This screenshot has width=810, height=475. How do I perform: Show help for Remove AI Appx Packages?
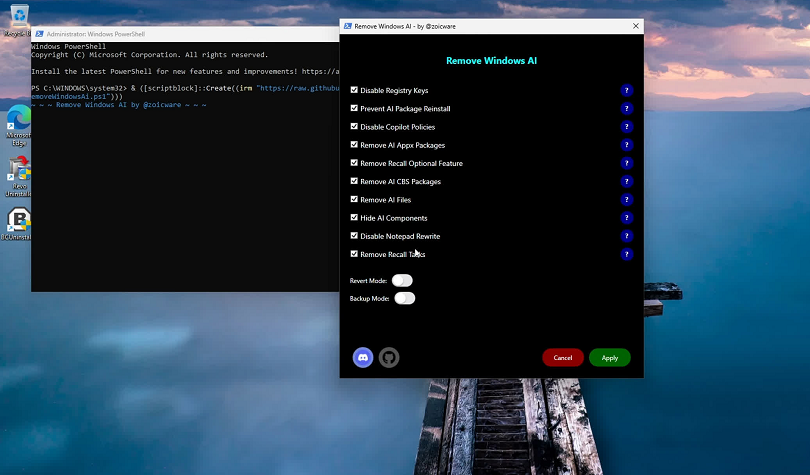click(x=627, y=145)
